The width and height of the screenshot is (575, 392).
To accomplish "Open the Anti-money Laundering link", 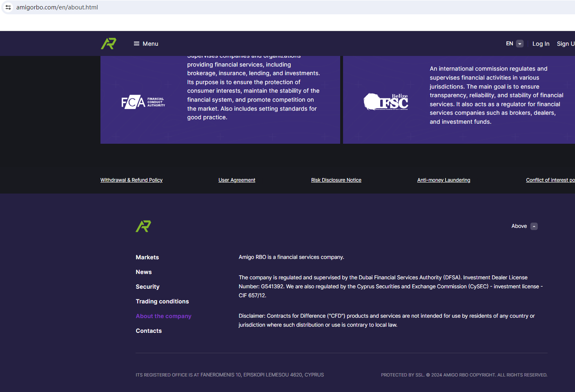I will [x=444, y=180].
